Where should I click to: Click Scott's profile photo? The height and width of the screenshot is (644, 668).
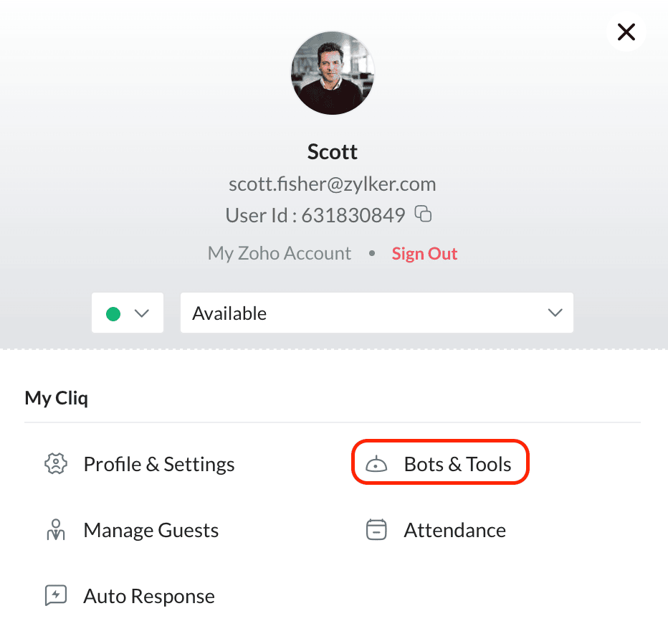coord(333,73)
